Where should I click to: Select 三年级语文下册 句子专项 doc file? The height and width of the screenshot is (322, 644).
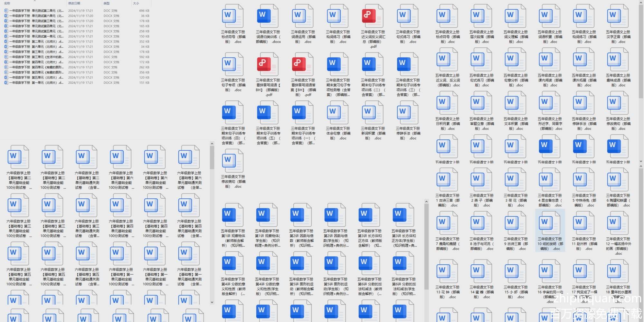(x=233, y=73)
